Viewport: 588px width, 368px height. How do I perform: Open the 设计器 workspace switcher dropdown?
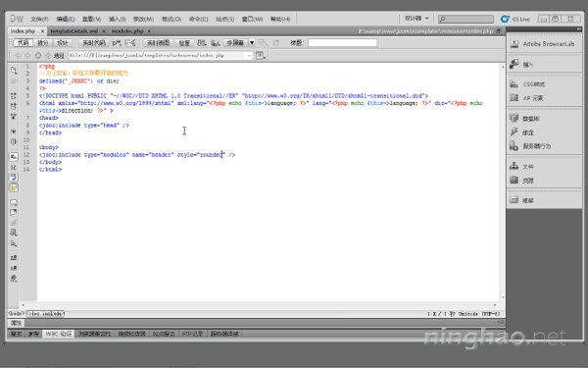(x=416, y=18)
